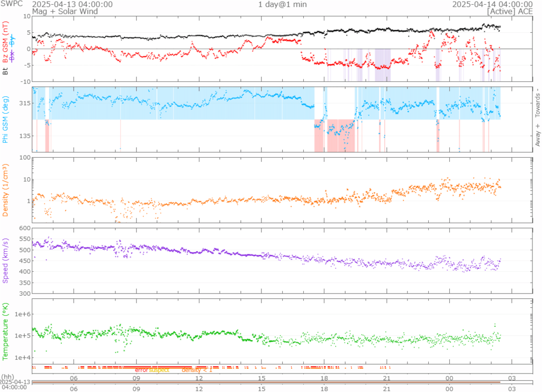The height and width of the screenshot is (392, 542).
Task: Click the start time 2025-04-13 04:00:00 at top
Action: click(72, 4)
